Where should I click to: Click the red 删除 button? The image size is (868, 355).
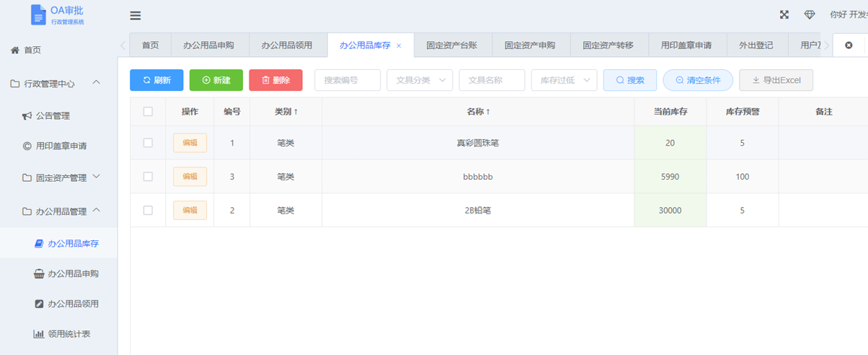[276, 80]
